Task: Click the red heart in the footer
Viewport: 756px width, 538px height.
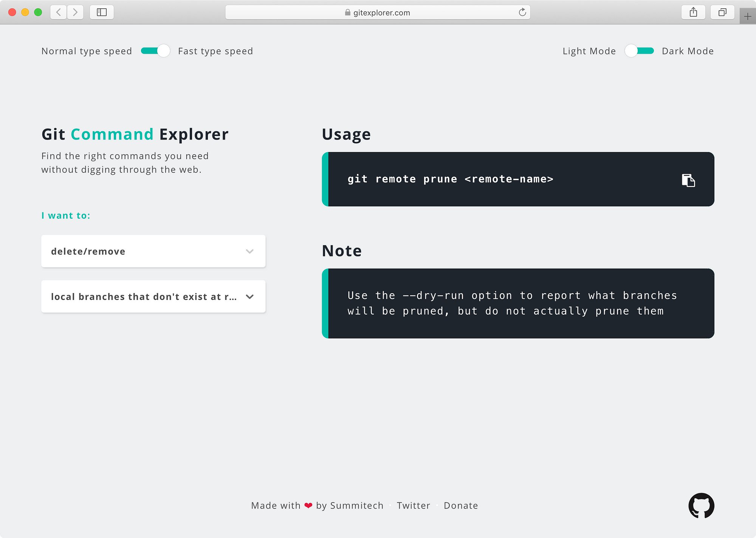Action: tap(308, 505)
